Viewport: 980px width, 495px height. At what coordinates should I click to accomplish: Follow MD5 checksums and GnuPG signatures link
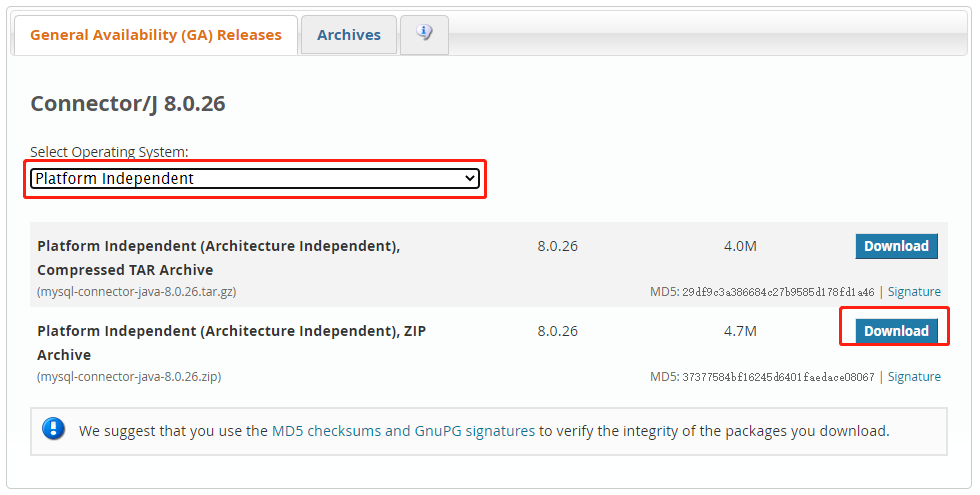point(403,431)
